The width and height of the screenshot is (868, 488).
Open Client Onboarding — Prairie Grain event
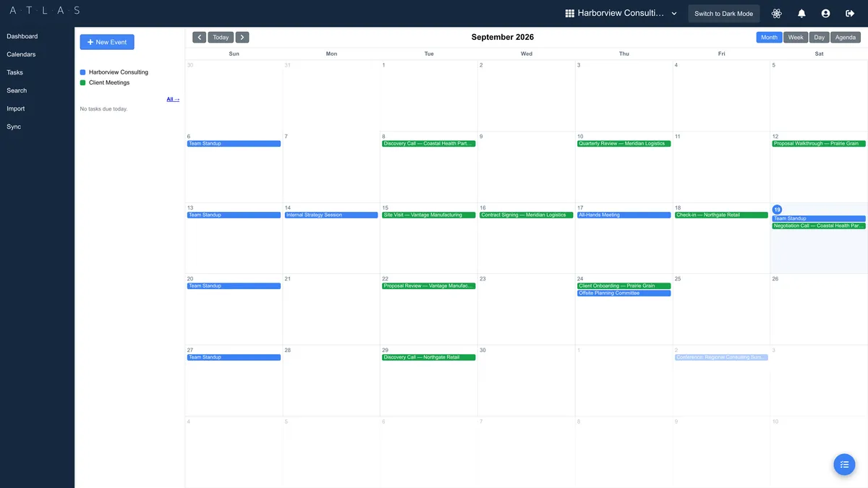[x=624, y=286]
